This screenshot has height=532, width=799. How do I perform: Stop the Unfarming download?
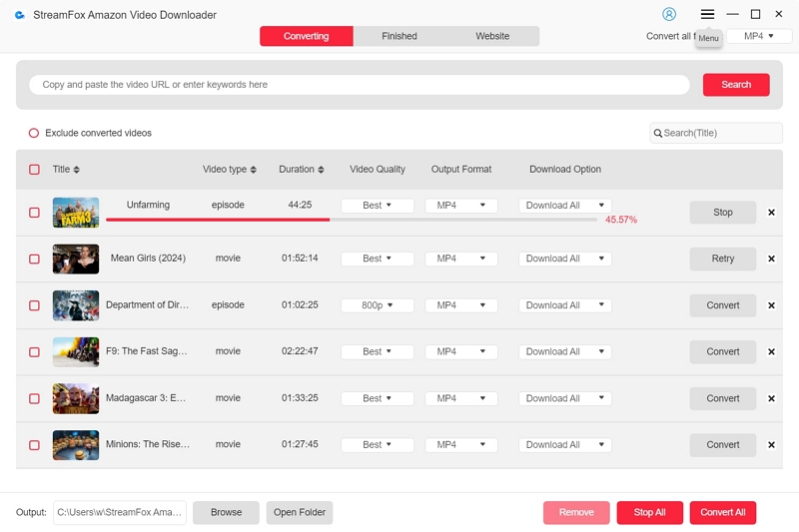pyautogui.click(x=722, y=213)
